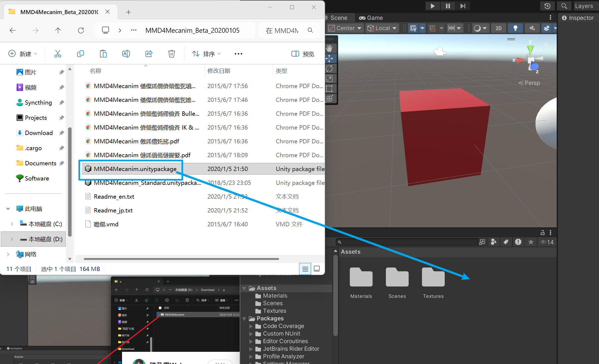This screenshot has width=599, height=364.
Task: Click the 新建 (New) button in Explorer
Action: click(23, 54)
